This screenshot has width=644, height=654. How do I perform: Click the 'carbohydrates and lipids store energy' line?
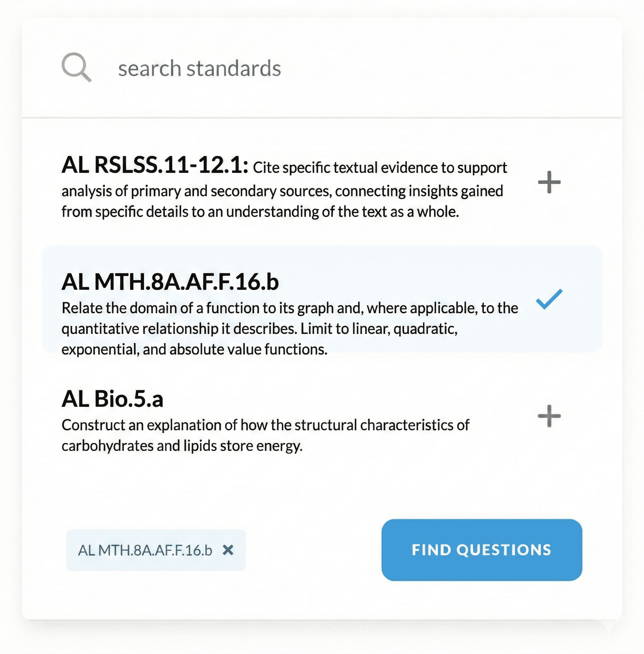click(182, 446)
